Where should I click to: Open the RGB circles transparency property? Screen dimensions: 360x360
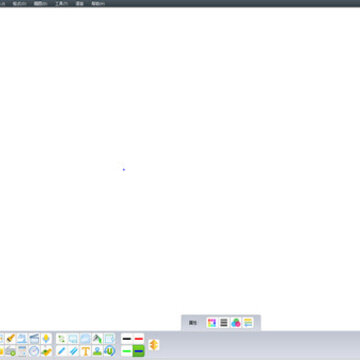(x=236, y=323)
